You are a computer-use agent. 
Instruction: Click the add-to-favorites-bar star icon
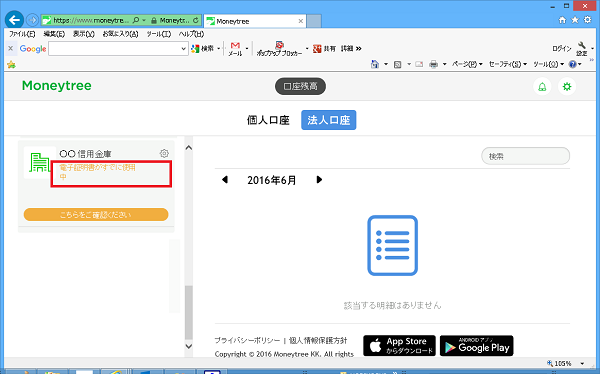point(11,64)
